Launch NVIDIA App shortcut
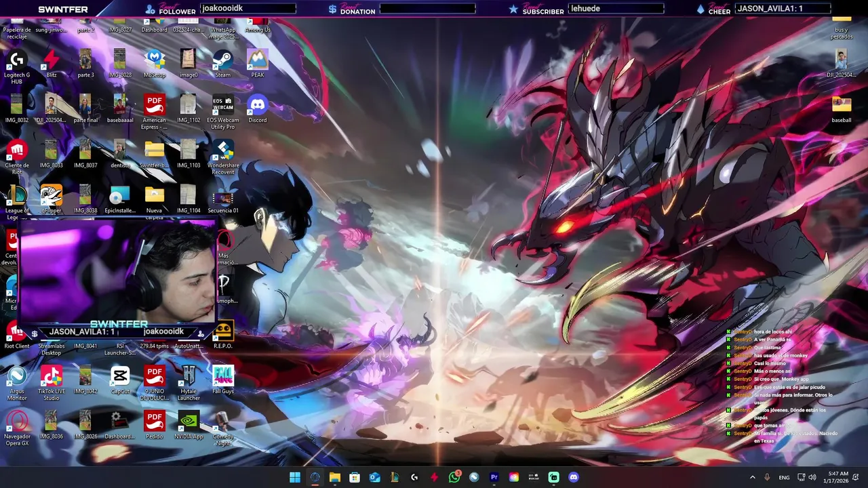Viewport: 868px width, 488px height. pyautogui.click(x=189, y=425)
